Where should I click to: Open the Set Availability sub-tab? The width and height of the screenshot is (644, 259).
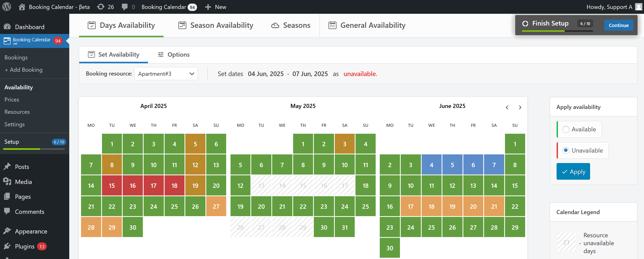tap(113, 54)
